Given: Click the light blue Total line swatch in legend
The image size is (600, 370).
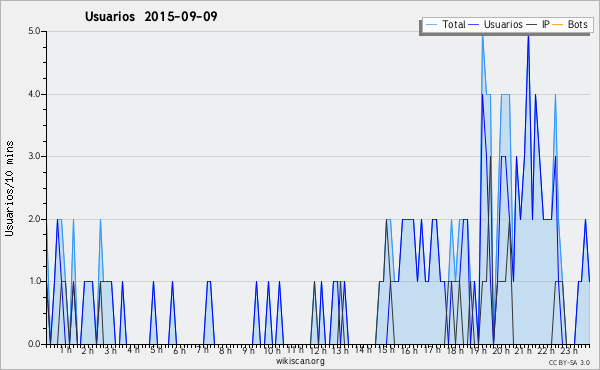Looking at the screenshot, I should click(431, 25).
